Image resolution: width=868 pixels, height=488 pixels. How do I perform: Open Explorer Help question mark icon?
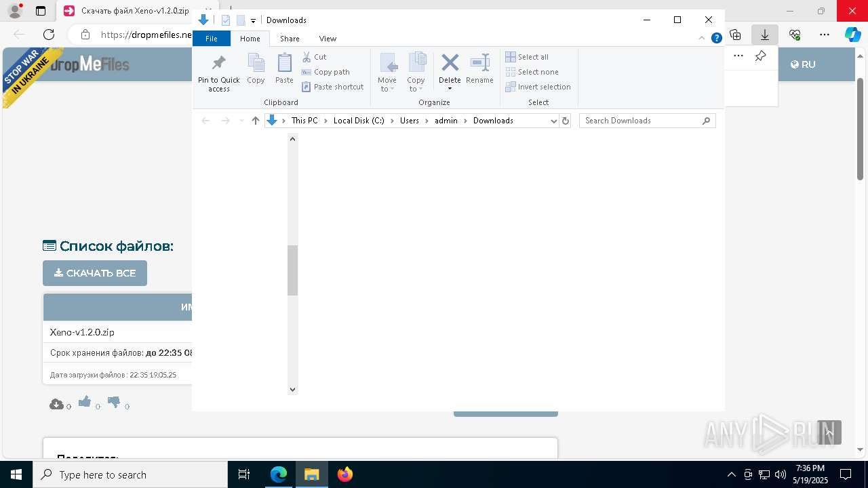(716, 39)
